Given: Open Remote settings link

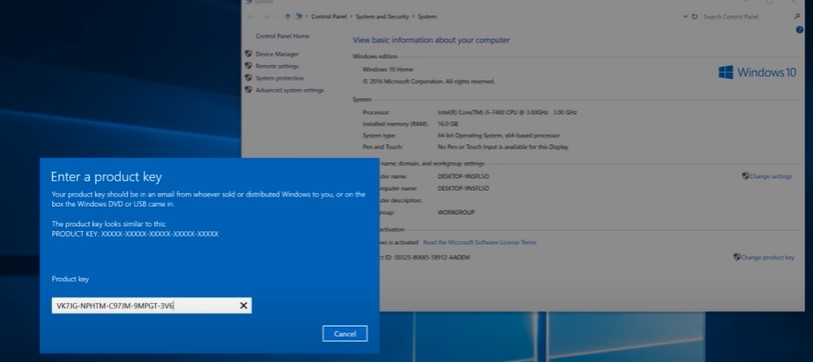Looking at the screenshot, I should click(x=277, y=66).
